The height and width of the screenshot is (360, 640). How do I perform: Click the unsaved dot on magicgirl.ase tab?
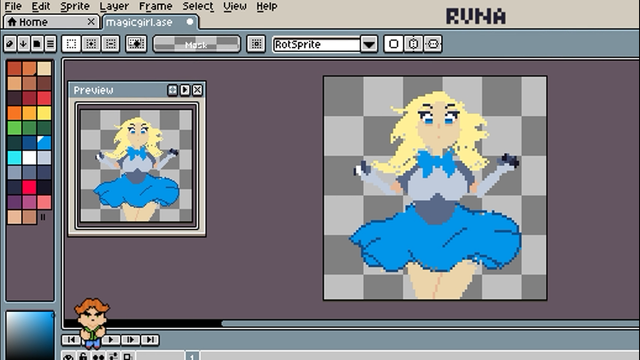(190, 22)
